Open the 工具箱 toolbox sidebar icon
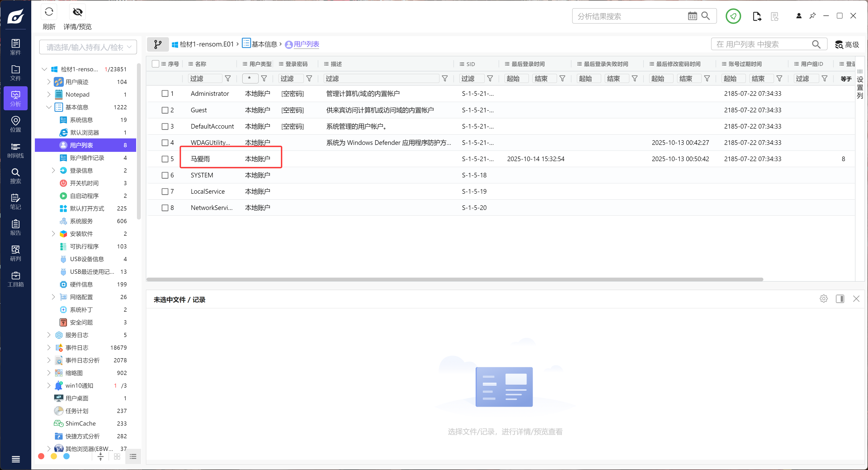868x470 pixels. point(16,279)
